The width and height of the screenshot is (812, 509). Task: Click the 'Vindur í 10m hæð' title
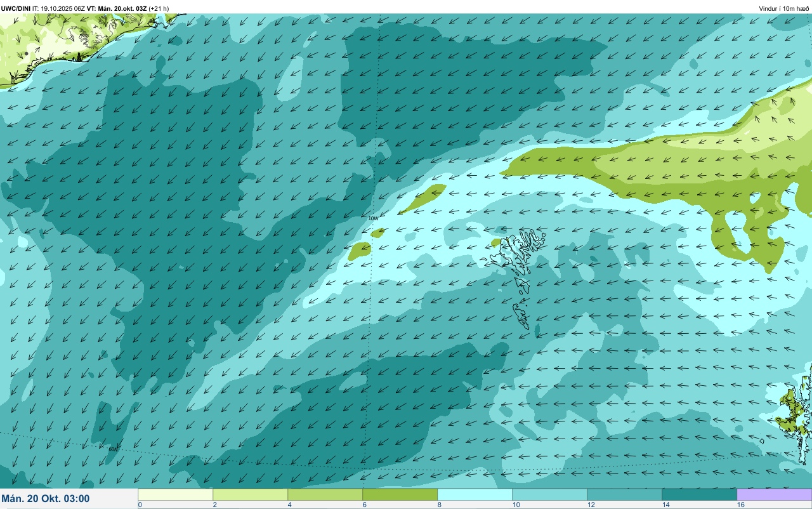click(784, 8)
